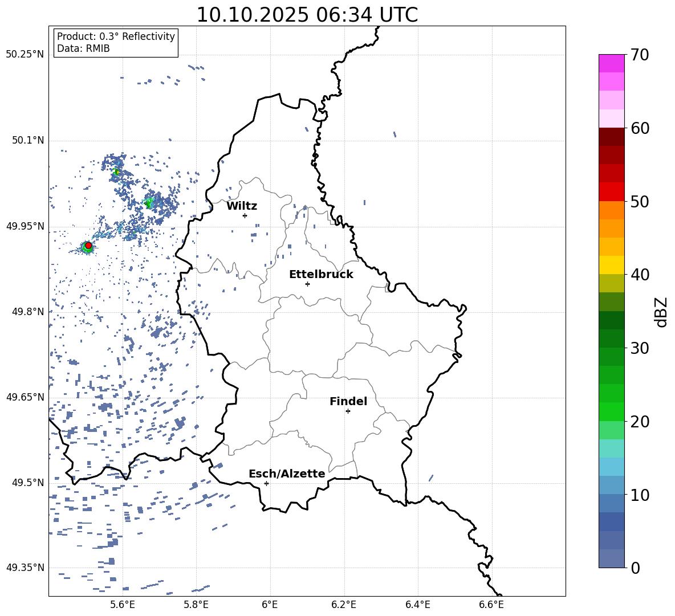The width and height of the screenshot is (675, 616).
Task: Click the 6°E longitude label
Action: (x=270, y=605)
